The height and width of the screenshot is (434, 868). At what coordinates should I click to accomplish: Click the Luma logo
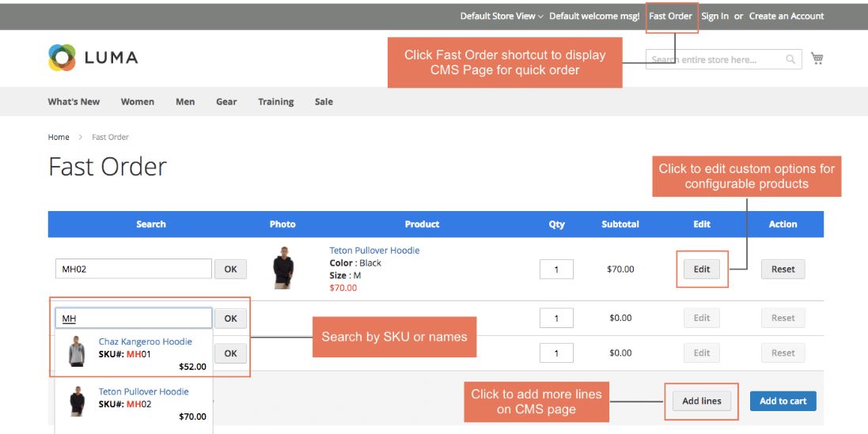coord(93,57)
